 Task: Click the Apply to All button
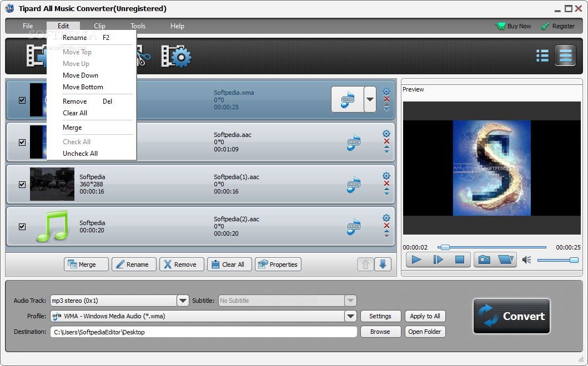tap(425, 316)
